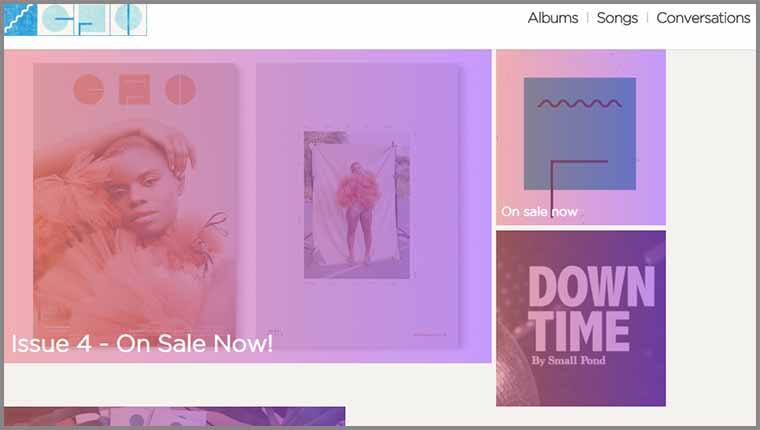Click the square logo on magazine cover
The image size is (760, 430).
(134, 89)
